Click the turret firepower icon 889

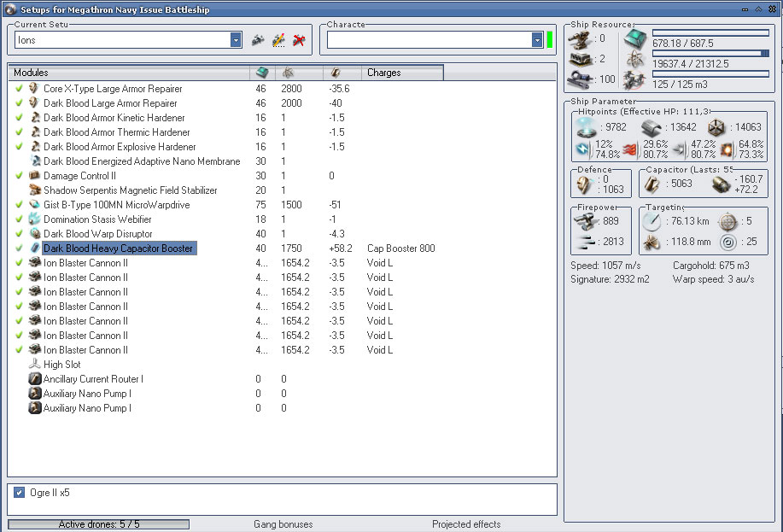[586, 221]
